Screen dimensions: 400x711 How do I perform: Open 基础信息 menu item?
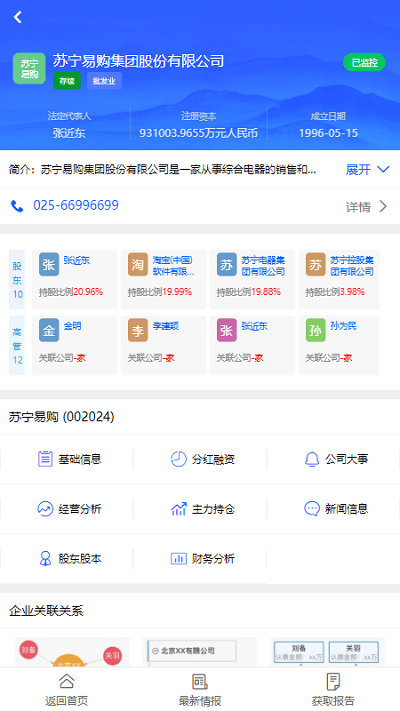(x=67, y=459)
